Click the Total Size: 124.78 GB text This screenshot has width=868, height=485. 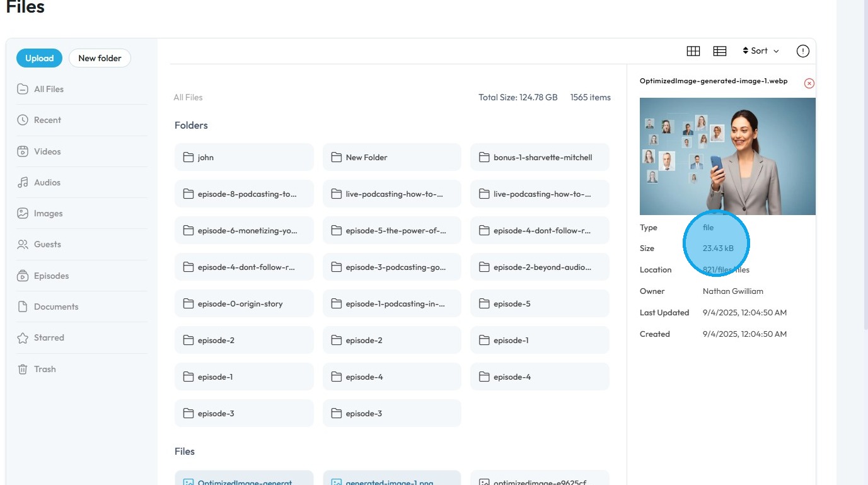click(x=518, y=97)
